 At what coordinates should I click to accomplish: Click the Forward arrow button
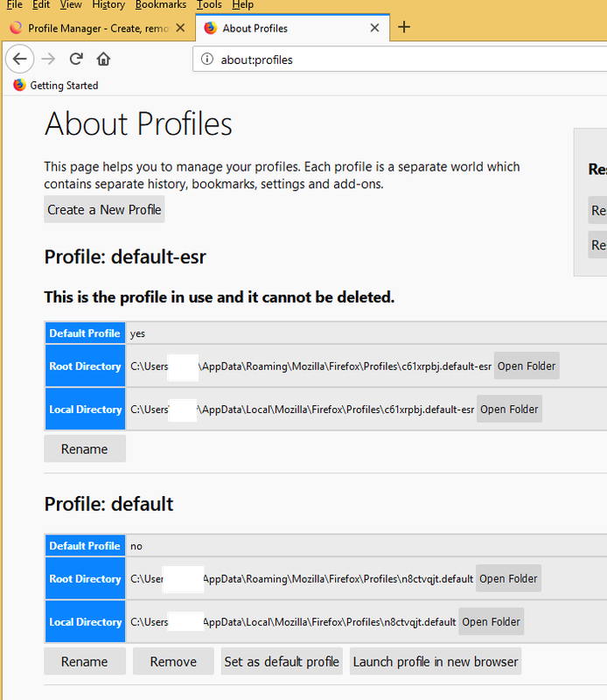pos(48,59)
